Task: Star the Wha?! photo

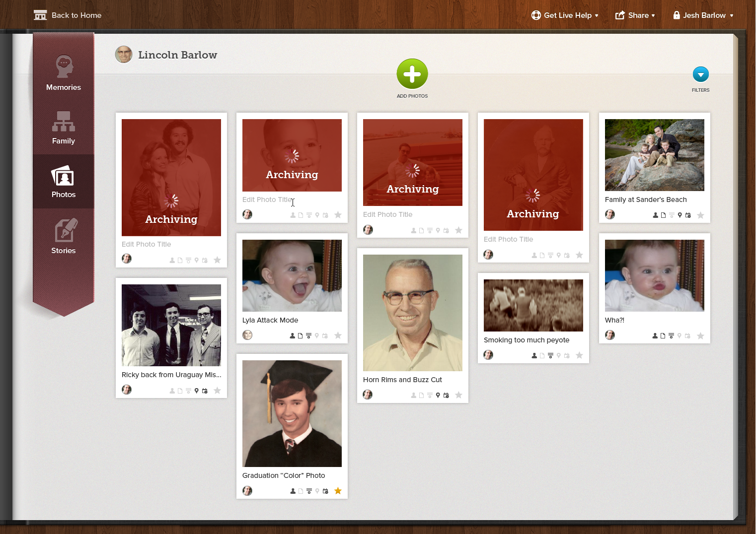Action: click(700, 335)
